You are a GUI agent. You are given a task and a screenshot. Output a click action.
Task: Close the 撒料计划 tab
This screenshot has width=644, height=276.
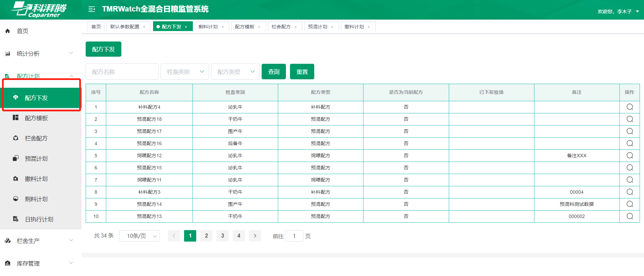(x=369, y=27)
